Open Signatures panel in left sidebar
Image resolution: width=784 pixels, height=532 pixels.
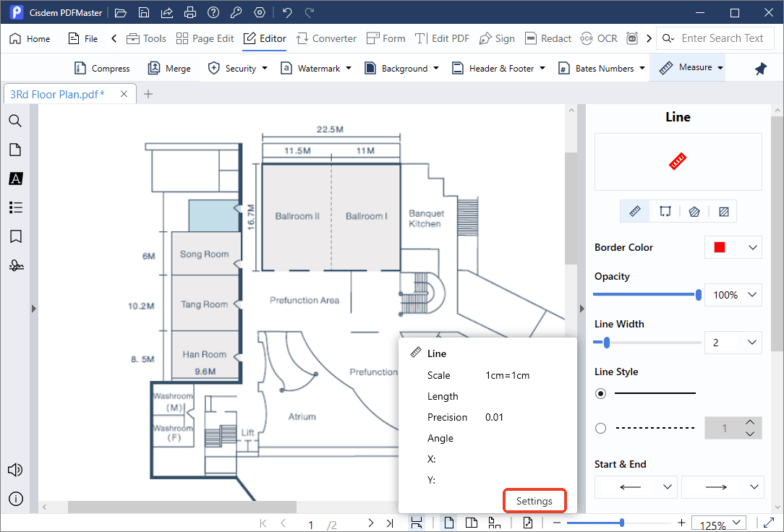(15, 265)
